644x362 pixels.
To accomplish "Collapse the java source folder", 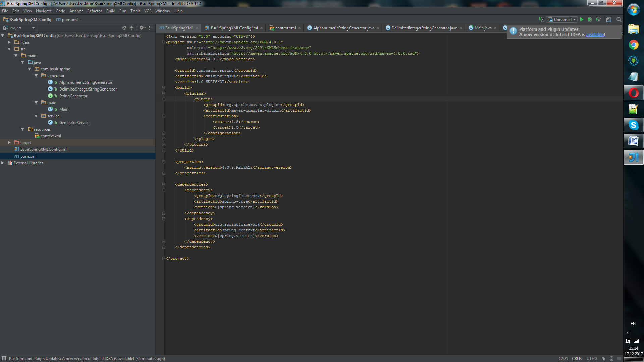I will tap(23, 62).
